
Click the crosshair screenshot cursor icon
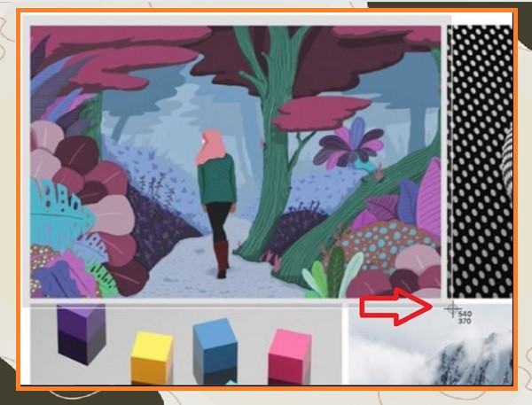pyautogui.click(x=452, y=309)
